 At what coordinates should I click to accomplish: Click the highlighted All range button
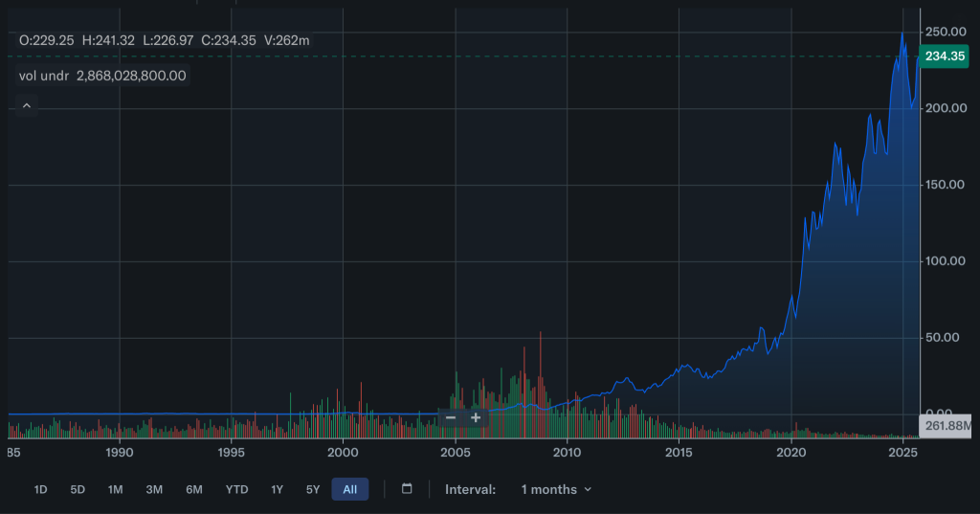click(349, 489)
